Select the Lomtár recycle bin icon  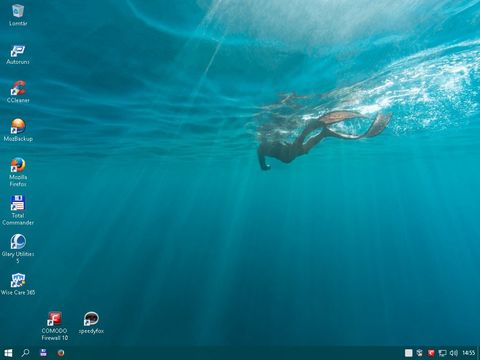pyautogui.click(x=18, y=15)
